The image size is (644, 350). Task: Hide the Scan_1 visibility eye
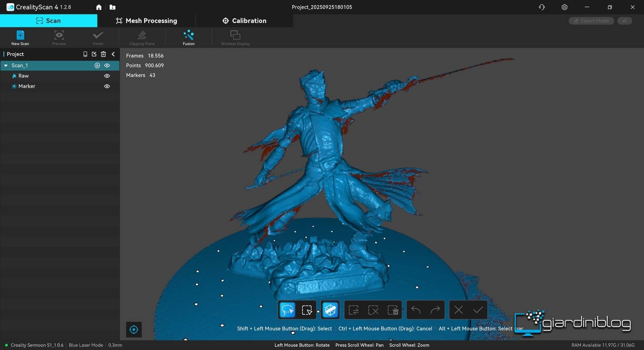pyautogui.click(x=107, y=65)
